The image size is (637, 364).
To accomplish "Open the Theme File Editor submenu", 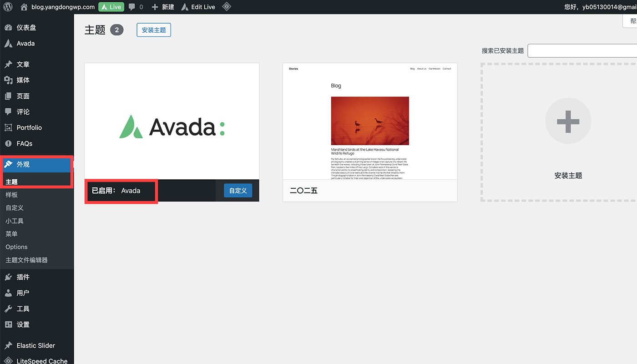I will point(26,260).
